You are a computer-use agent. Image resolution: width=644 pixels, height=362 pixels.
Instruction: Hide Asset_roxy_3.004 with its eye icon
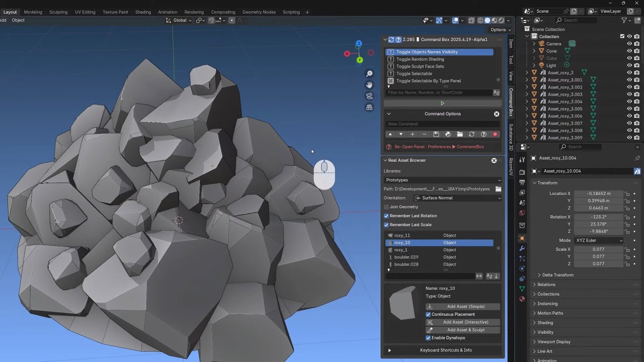click(x=629, y=102)
